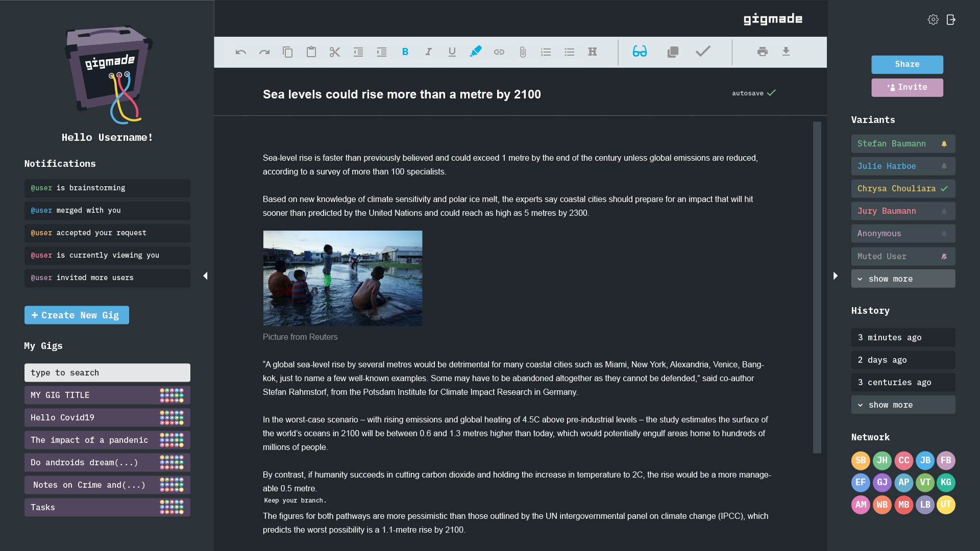Toggle reading mode with the glasses icon
The height and width of the screenshot is (551, 980).
[640, 51]
